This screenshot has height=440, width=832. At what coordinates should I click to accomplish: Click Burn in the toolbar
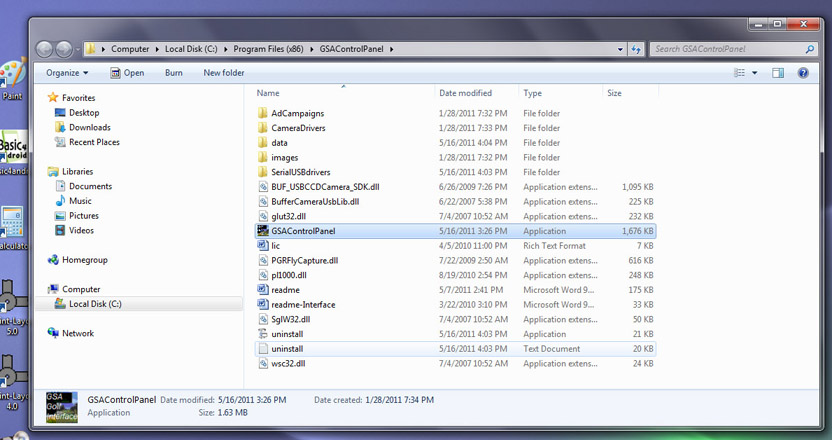(174, 73)
